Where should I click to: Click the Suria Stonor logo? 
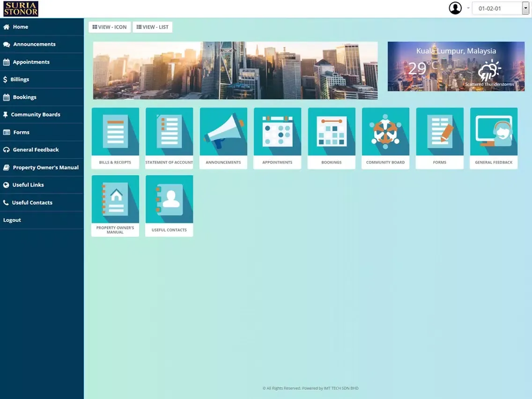[21, 8]
